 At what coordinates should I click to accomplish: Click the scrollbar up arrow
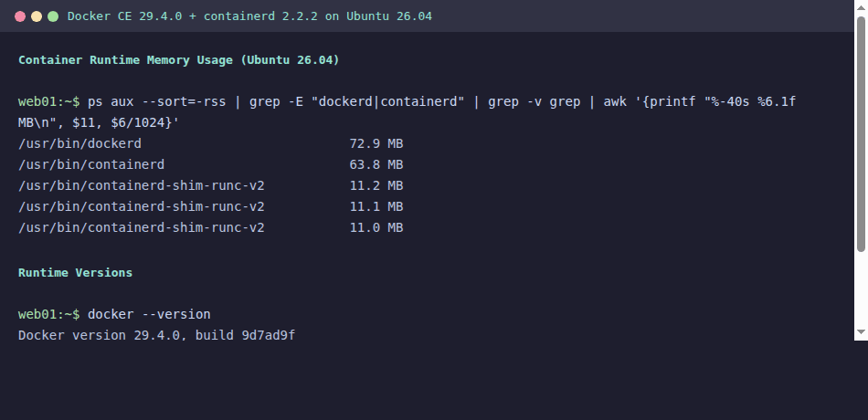861,8
